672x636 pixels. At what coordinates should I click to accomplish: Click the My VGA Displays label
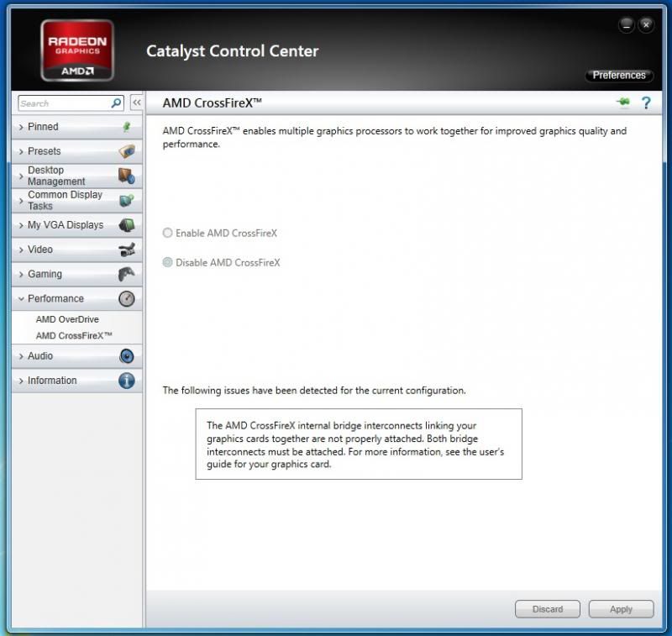point(66,225)
